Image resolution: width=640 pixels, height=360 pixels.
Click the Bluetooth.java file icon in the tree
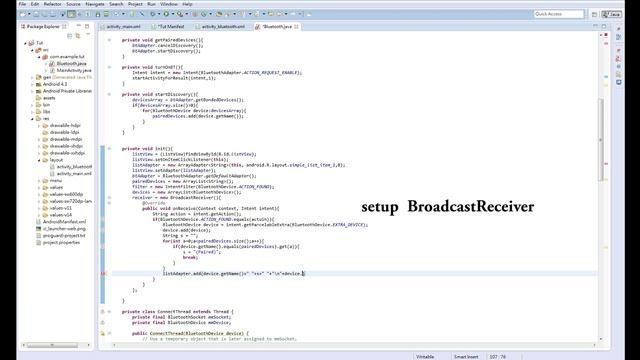[52, 64]
